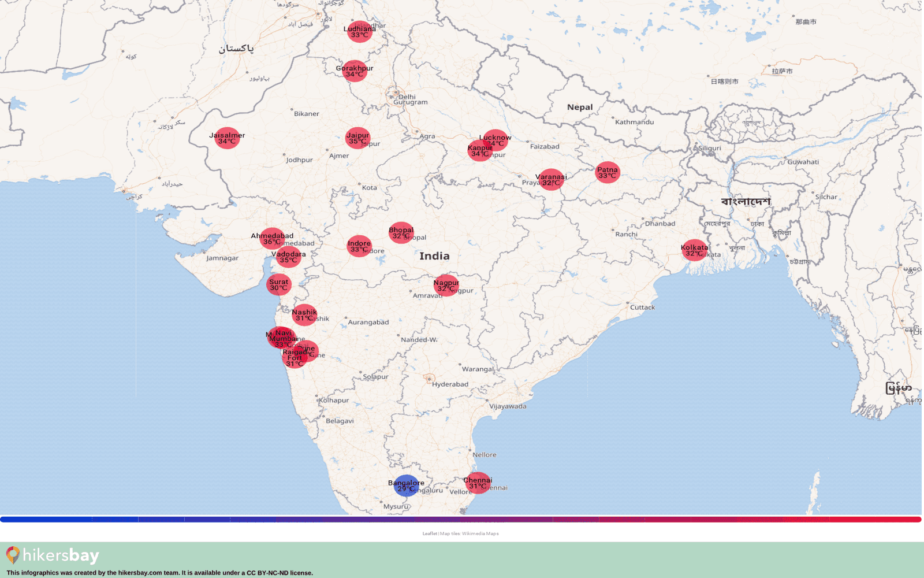This screenshot has width=924, height=578.
Task: Click the Belagavi city label
Action: [340, 421]
